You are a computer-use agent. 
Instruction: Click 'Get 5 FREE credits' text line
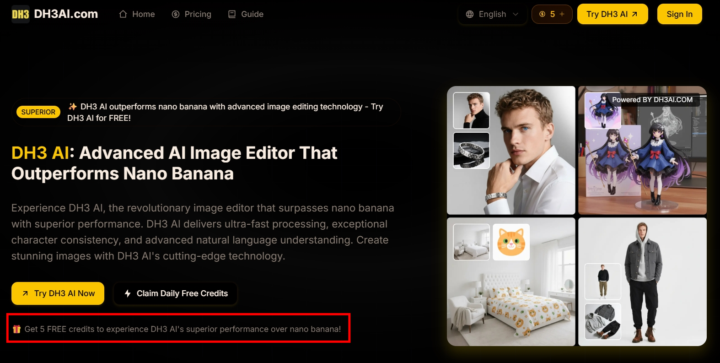[183, 329]
